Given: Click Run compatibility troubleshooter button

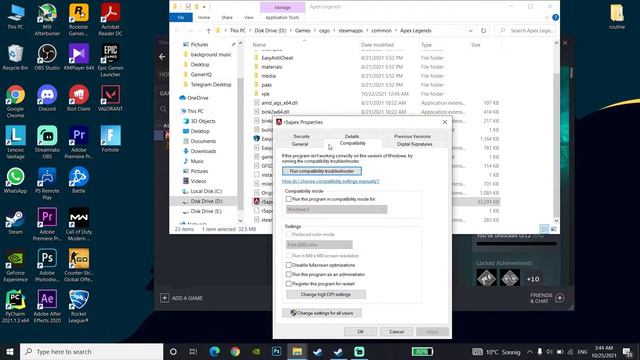Looking at the screenshot, I should tap(322, 171).
